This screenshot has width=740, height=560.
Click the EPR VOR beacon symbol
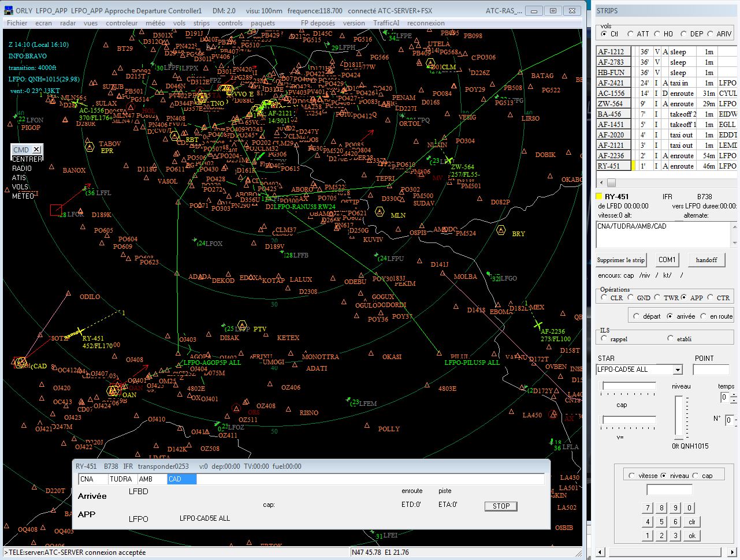click(90, 147)
